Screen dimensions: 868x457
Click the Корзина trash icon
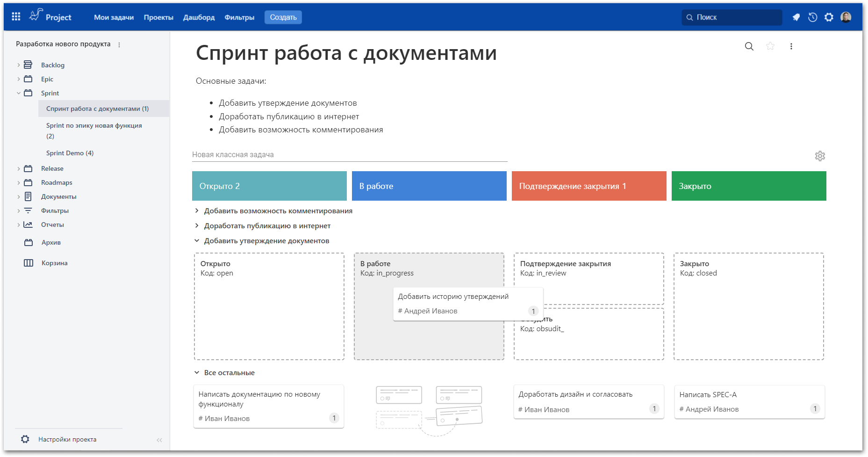click(28, 263)
